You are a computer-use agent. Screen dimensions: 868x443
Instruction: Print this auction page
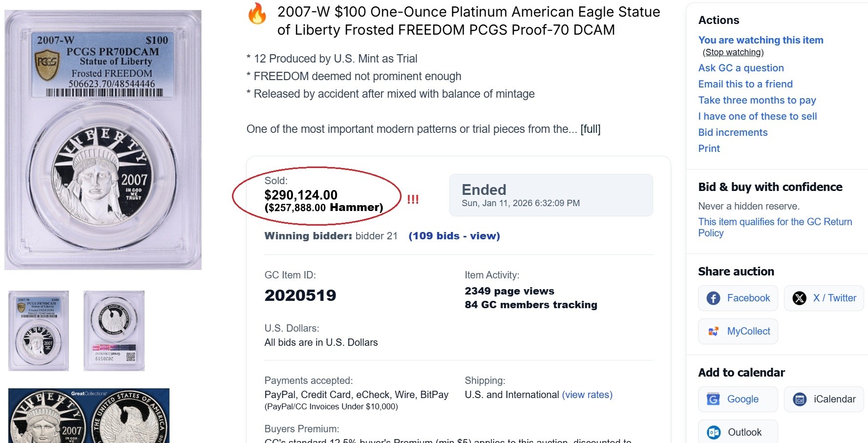point(709,148)
